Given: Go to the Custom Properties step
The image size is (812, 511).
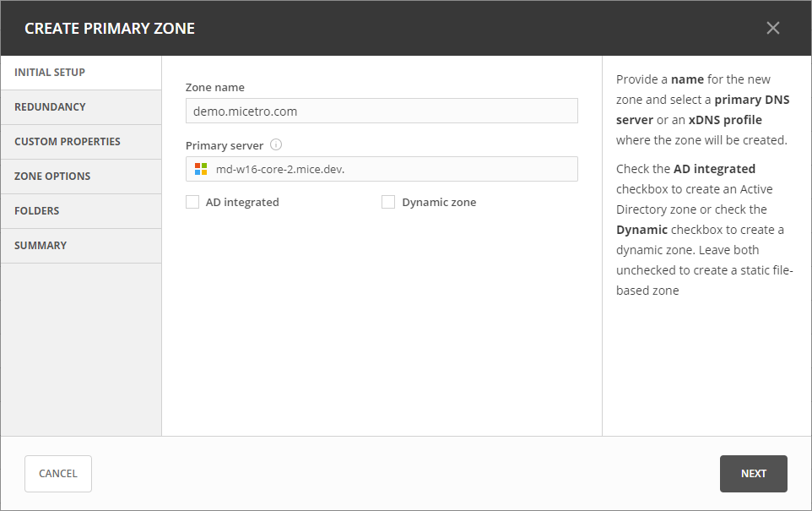Looking at the screenshot, I should click(81, 142).
